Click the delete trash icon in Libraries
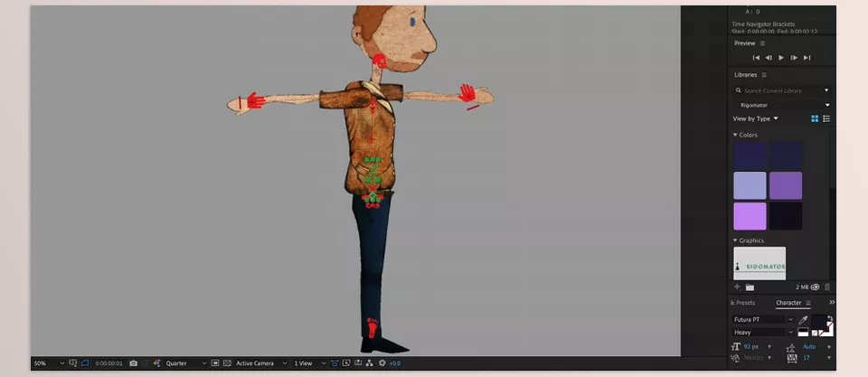The height and width of the screenshot is (377, 868). pyautogui.click(x=827, y=287)
